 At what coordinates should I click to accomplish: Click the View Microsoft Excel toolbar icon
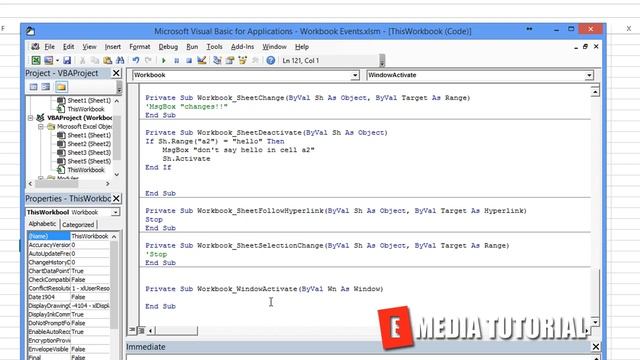click(x=36, y=60)
